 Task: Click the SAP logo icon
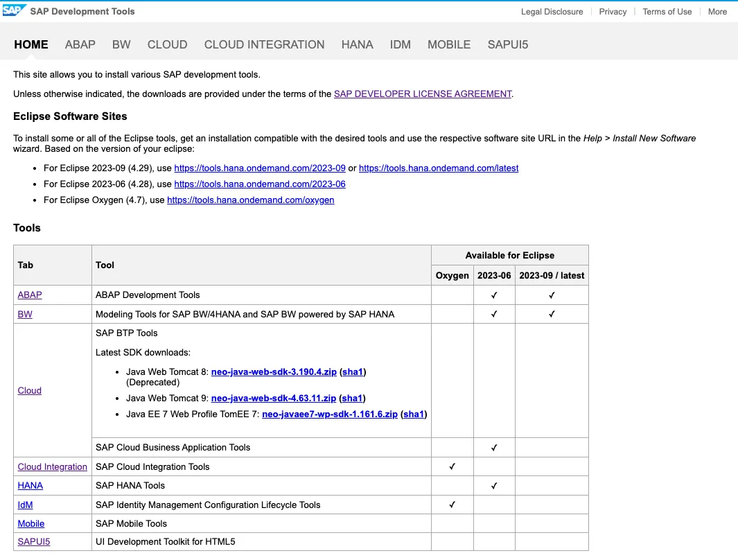pyautogui.click(x=15, y=11)
